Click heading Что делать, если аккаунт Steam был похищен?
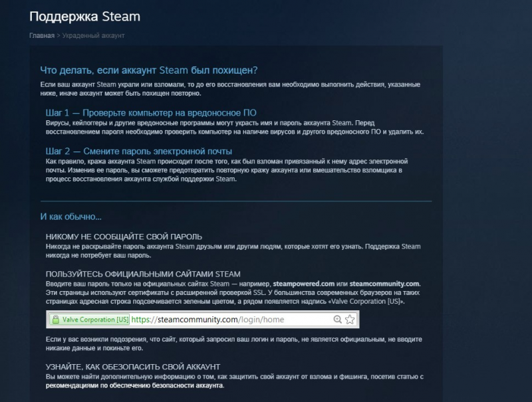Screen dimensions: 532x402 pyautogui.click(x=148, y=70)
